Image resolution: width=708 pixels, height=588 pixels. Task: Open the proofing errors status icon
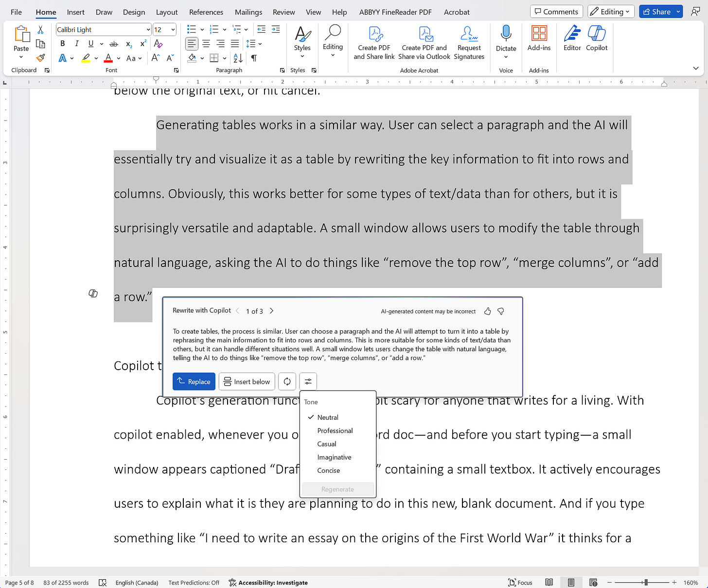[x=103, y=582]
